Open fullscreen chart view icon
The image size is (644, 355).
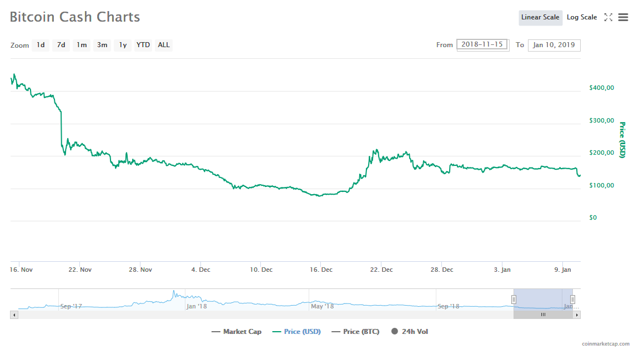[x=608, y=17]
